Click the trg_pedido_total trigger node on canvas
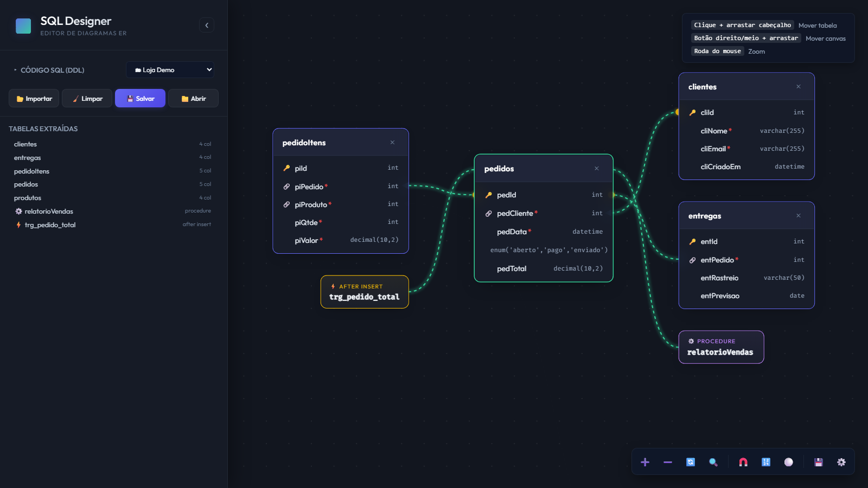Image resolution: width=868 pixels, height=488 pixels. tap(365, 292)
